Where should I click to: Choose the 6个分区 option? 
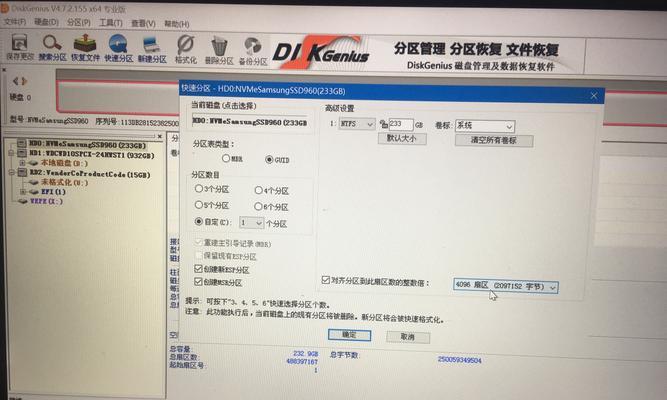point(258,206)
